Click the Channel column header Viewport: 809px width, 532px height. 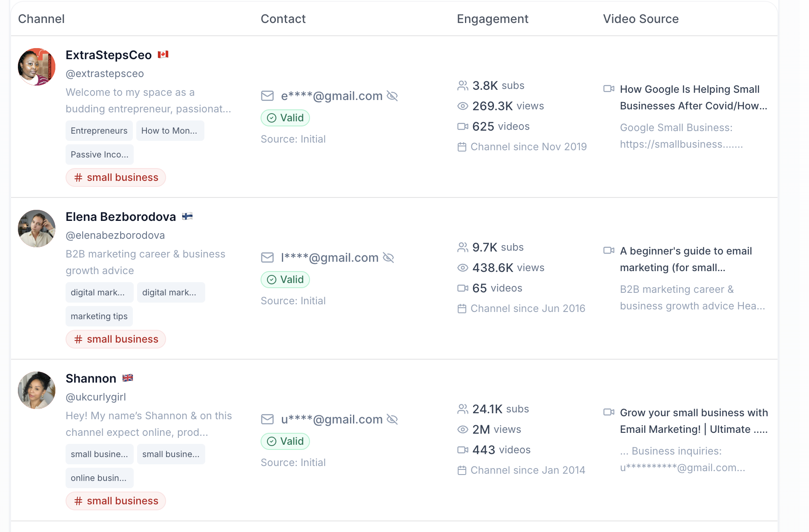41,19
